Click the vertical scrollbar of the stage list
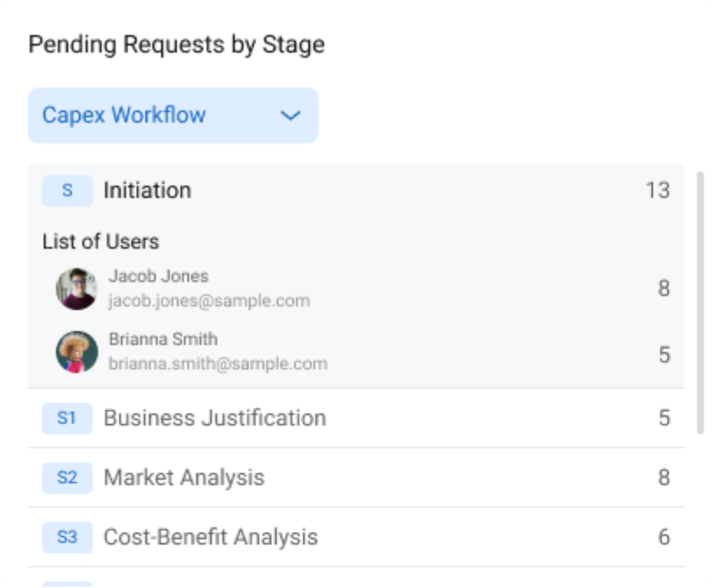 click(699, 302)
